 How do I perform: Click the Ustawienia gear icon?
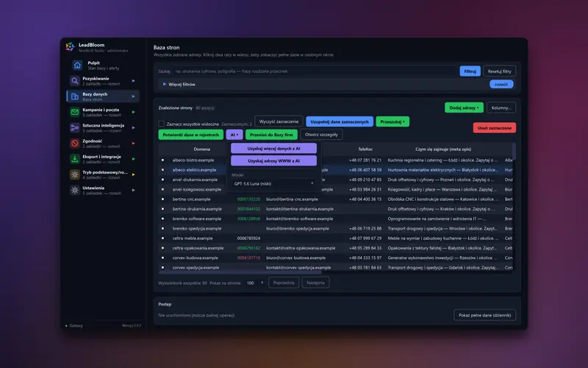tap(75, 190)
